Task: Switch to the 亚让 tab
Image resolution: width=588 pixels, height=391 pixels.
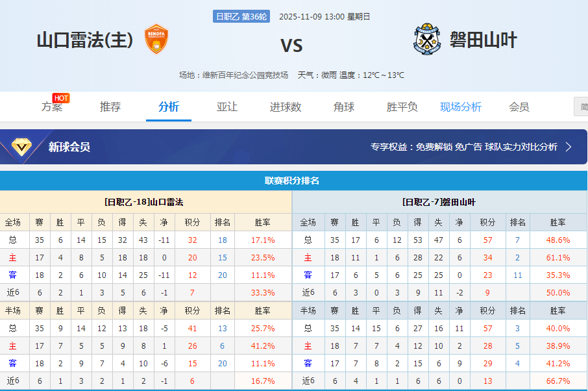Action: [x=227, y=107]
